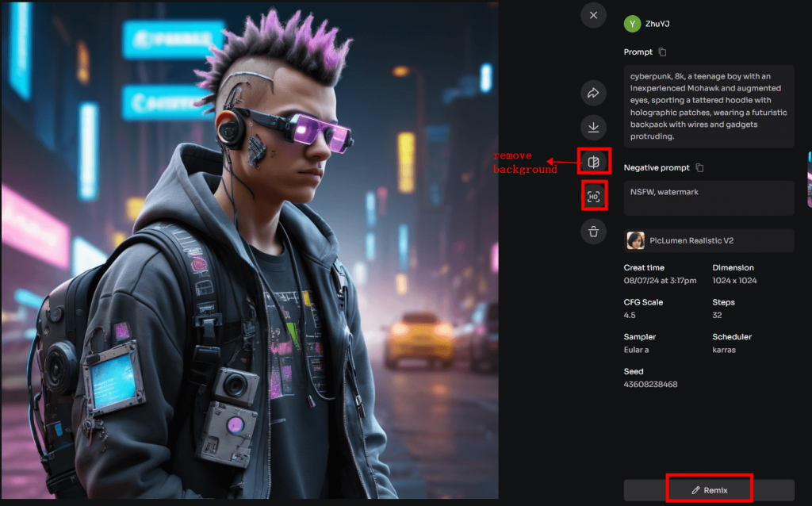Screen dimensions: 812x506
Task: Click the cyberpunk boy image preview
Action: [250, 250]
